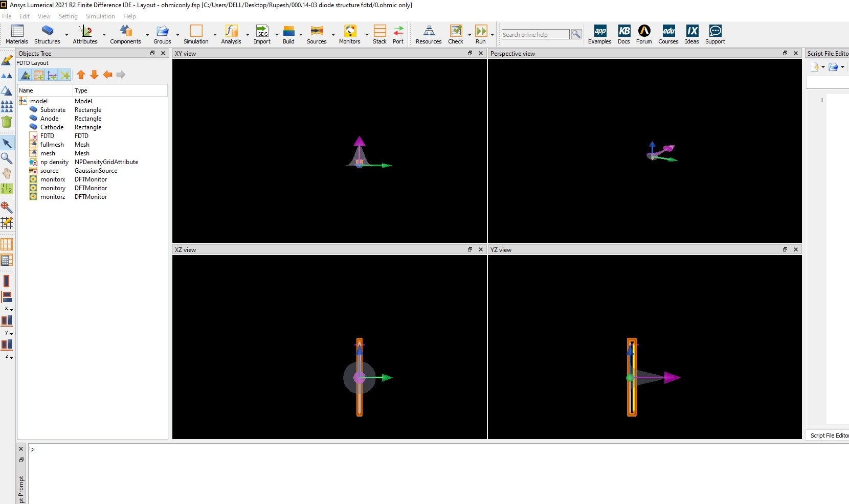Screen dimensions: 849x504
Task: Toggle the drawing grid edit icon
Action: coord(7,222)
